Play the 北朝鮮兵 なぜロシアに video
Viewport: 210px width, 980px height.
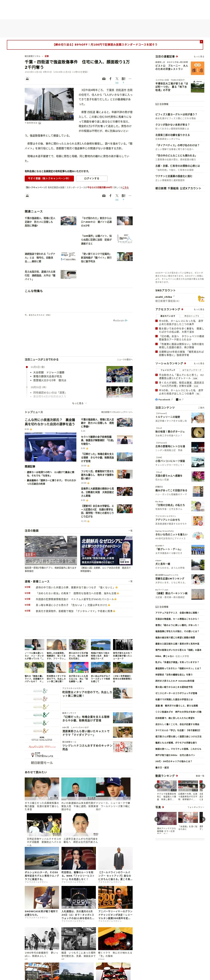click(106, 550)
